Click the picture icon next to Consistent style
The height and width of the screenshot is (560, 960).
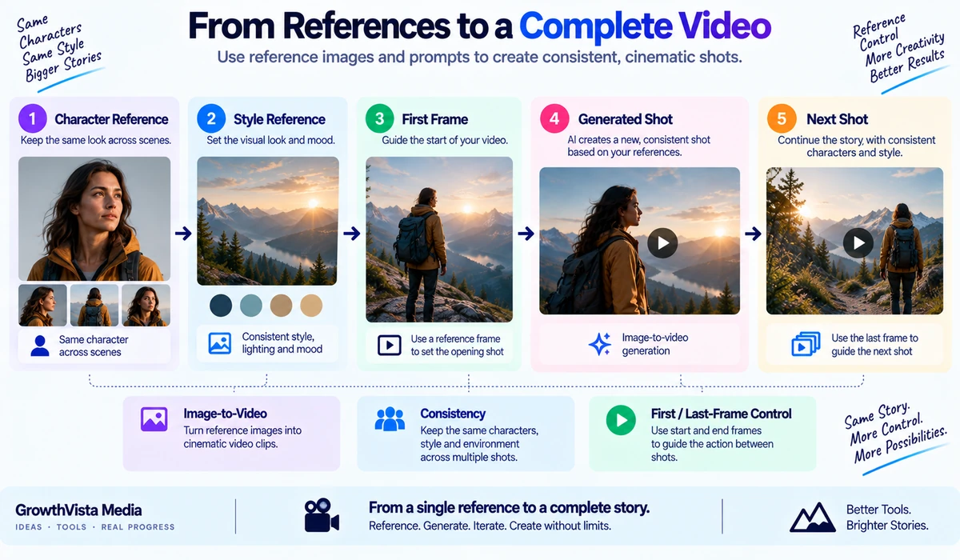point(220,343)
